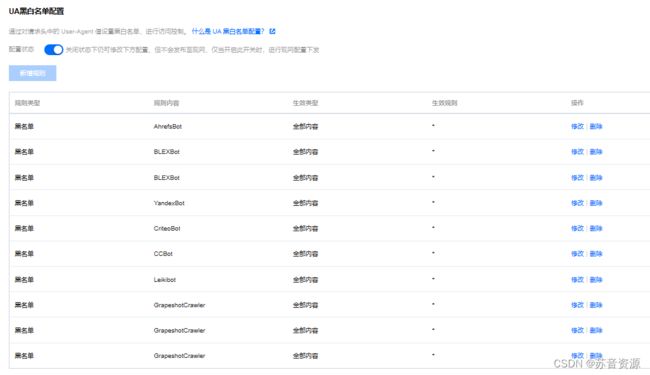Click the UA黑白名单配置 page heading
The width and height of the screenshot is (650, 375).
tap(36, 11)
